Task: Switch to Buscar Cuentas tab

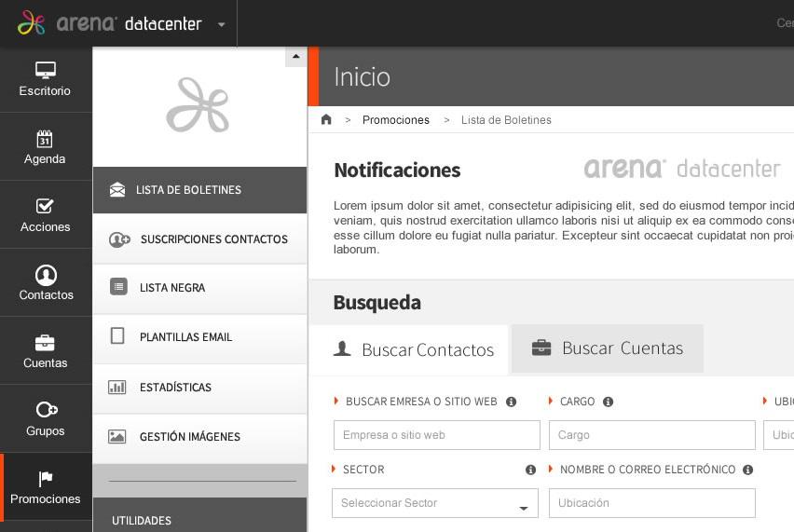Action: pos(607,348)
